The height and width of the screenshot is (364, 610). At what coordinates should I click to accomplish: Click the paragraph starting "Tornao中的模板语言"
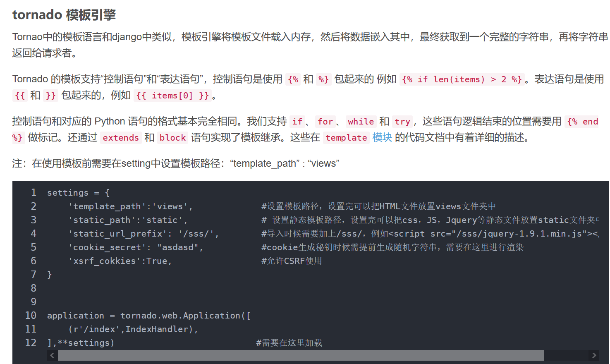[310, 45]
